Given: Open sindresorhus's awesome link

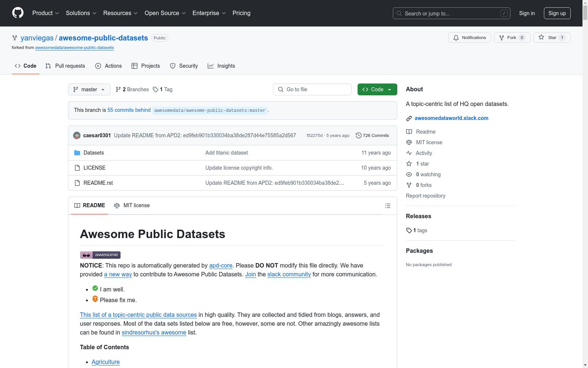Looking at the screenshot, I should 154,332.
